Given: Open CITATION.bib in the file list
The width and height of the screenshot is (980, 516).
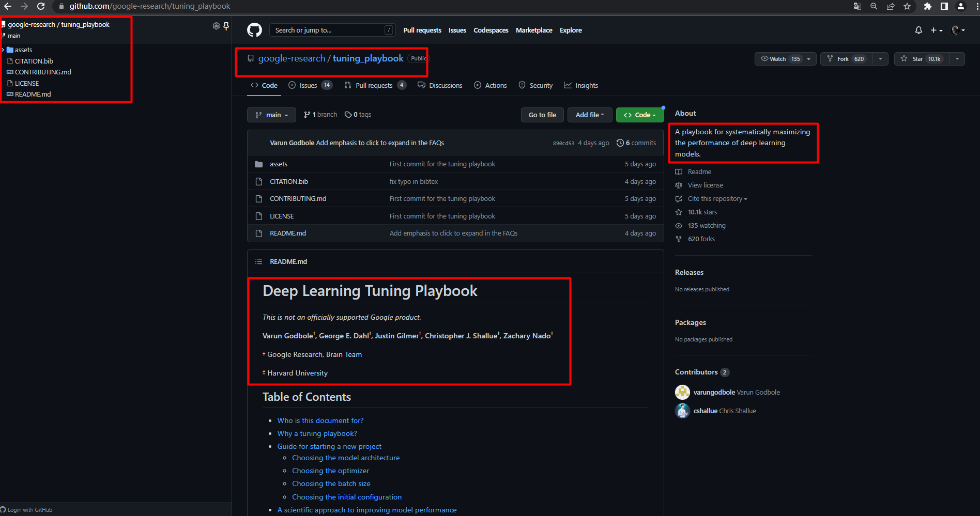Looking at the screenshot, I should point(289,181).
